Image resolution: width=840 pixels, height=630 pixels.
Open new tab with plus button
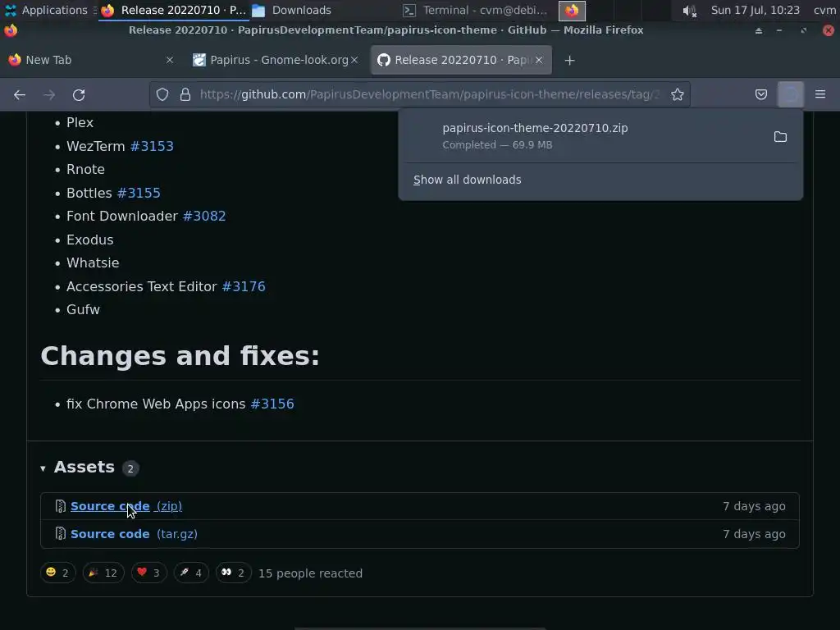pos(569,61)
